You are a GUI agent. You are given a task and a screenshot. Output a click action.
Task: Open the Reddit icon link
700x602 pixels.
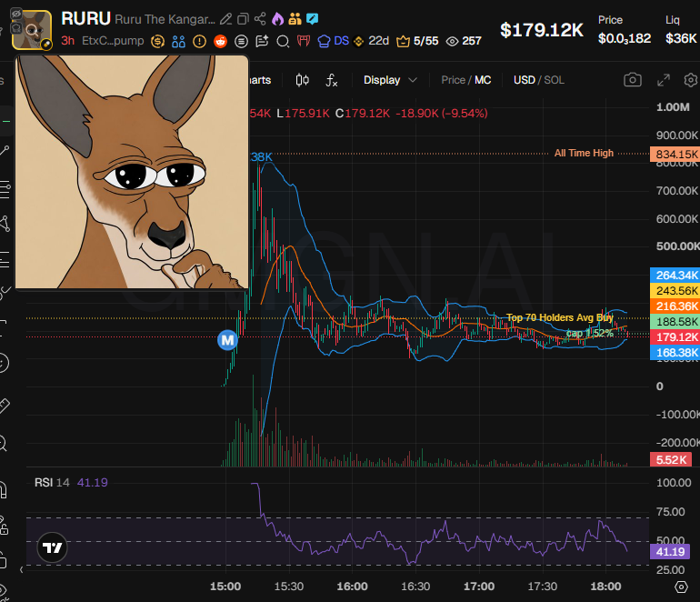(220, 42)
